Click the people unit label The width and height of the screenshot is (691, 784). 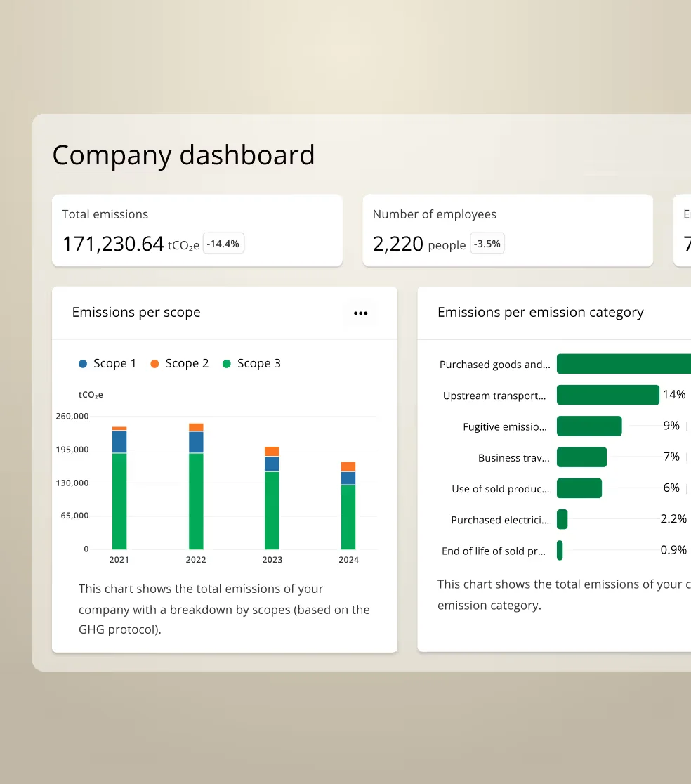coord(448,246)
